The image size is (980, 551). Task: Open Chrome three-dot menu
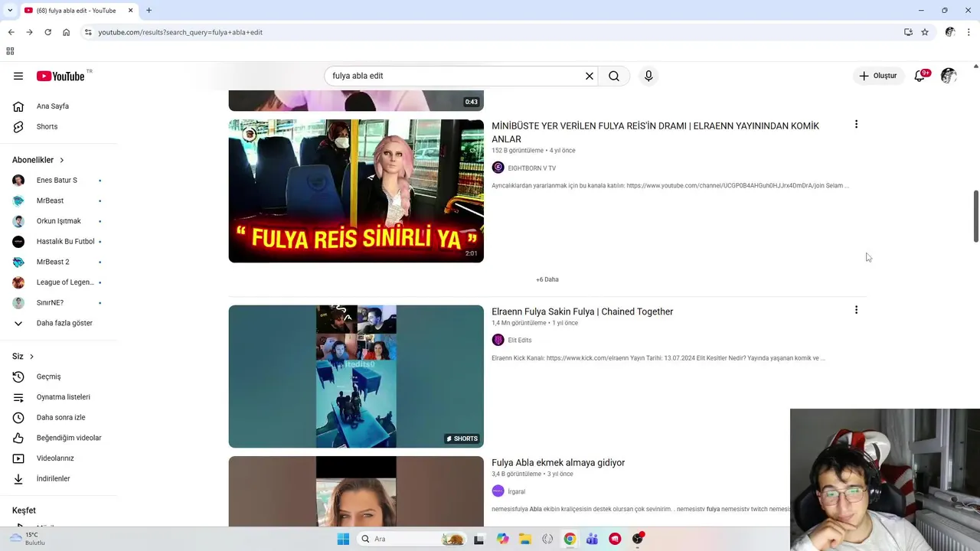(969, 32)
